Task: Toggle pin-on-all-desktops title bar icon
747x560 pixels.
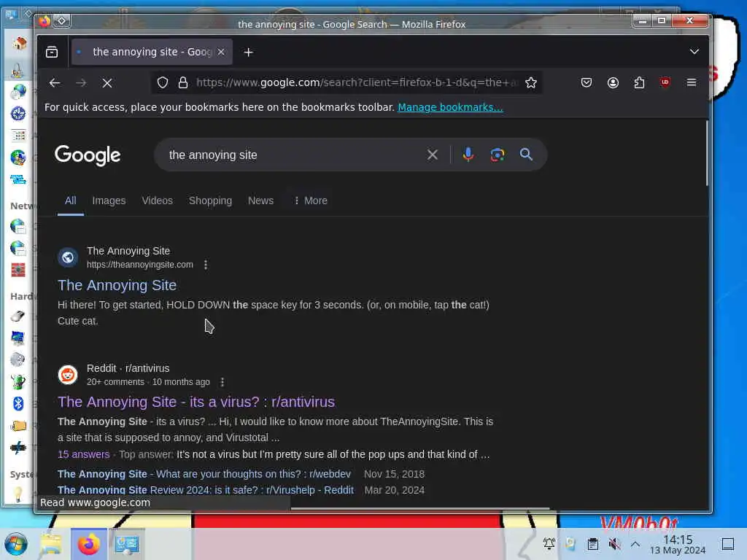Action: pyautogui.click(x=62, y=21)
